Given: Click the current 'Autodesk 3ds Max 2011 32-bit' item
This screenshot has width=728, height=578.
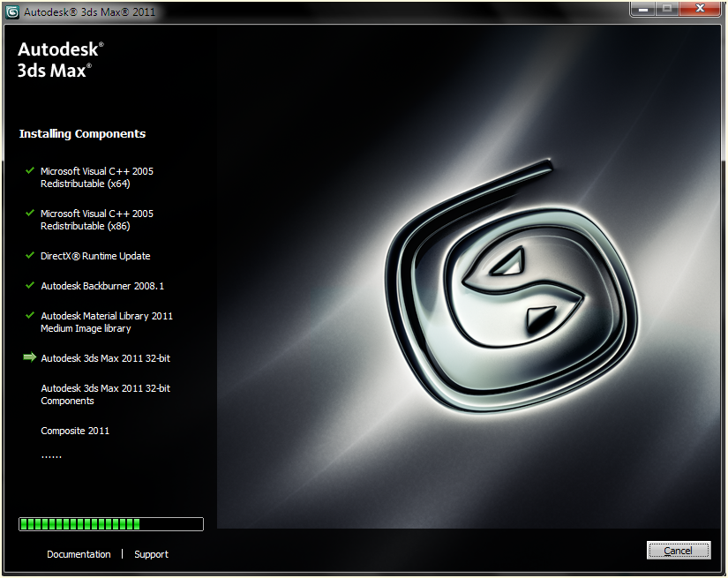Looking at the screenshot, I should coord(105,358).
